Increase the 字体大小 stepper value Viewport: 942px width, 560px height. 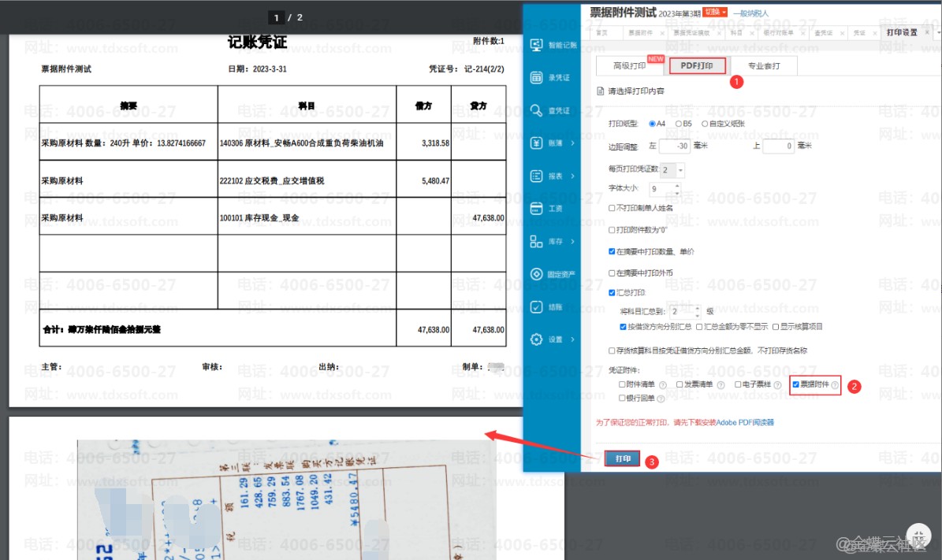[677, 186]
